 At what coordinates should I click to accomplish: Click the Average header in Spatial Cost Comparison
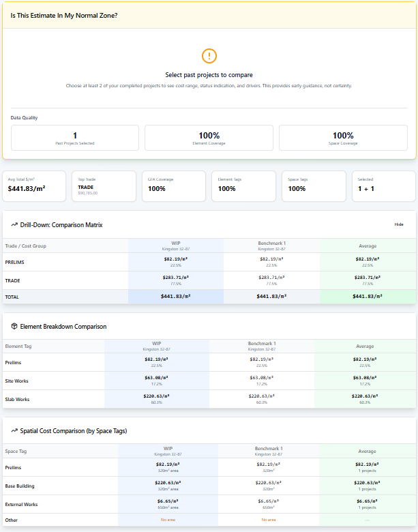click(367, 451)
